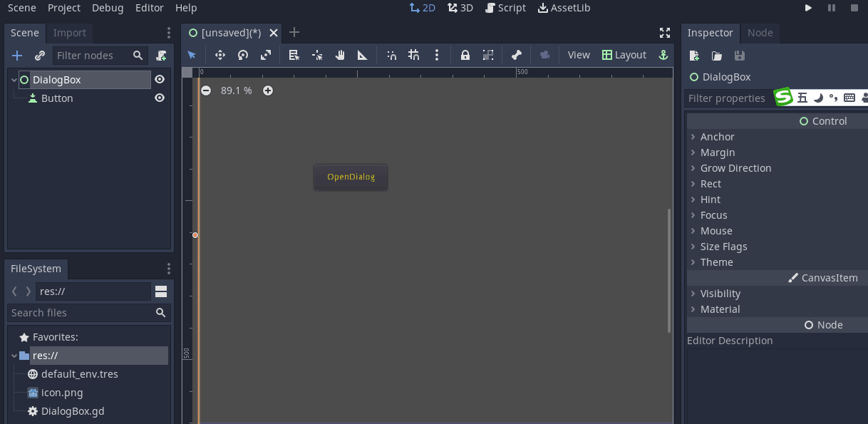Toggle DialogBox node visibility
The image size is (868, 424).
click(160, 79)
